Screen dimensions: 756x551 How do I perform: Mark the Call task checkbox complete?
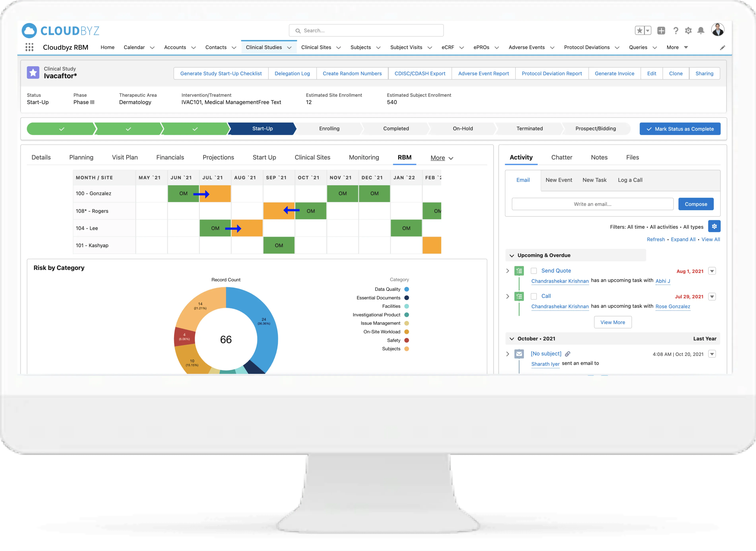pos(534,296)
